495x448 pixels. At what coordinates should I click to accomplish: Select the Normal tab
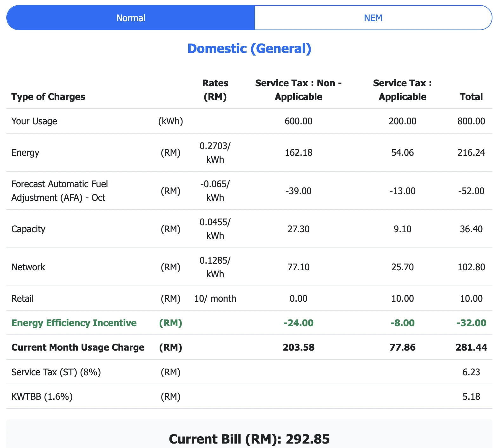tap(130, 18)
